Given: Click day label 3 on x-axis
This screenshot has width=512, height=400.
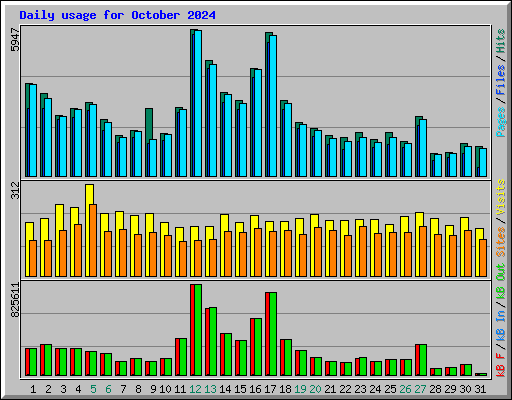Looking at the screenshot, I should (x=63, y=389).
